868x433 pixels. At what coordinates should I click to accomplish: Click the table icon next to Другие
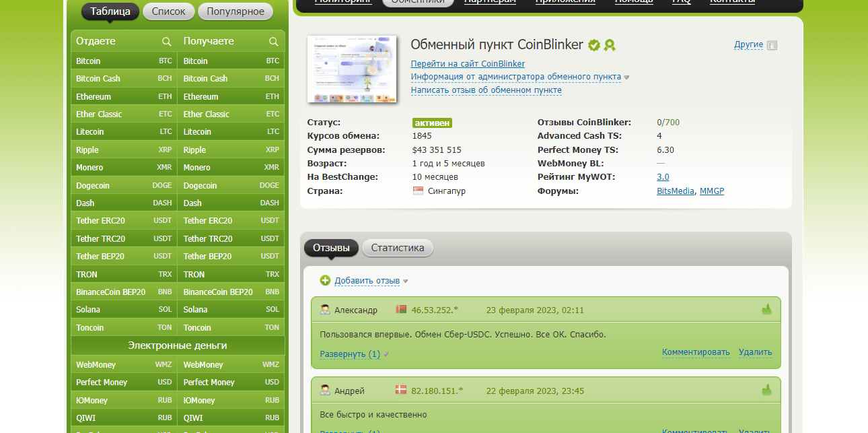772,45
